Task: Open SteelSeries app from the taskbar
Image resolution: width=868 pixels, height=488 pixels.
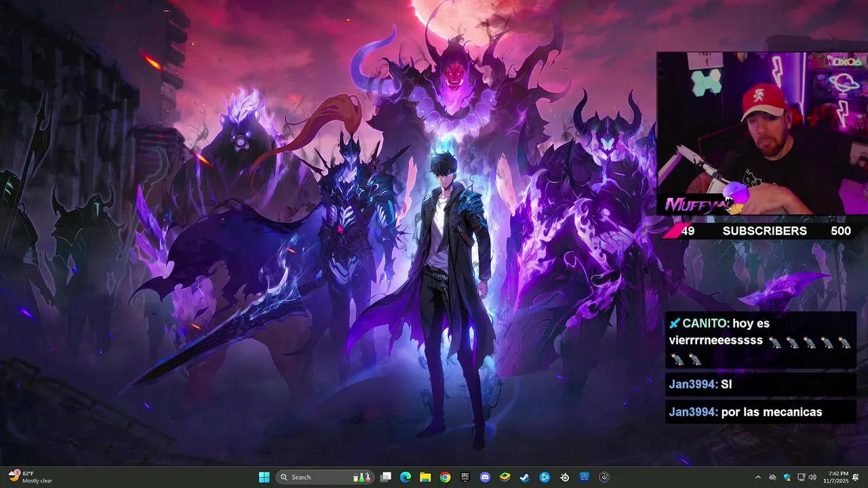Action: (x=565, y=477)
